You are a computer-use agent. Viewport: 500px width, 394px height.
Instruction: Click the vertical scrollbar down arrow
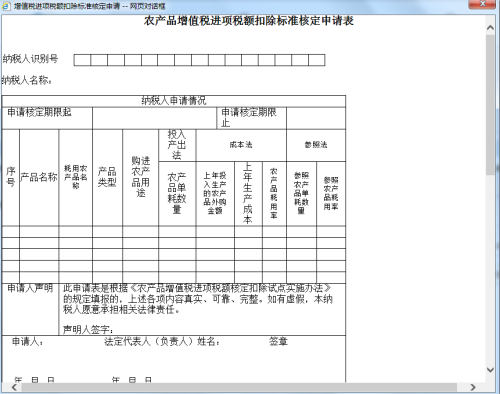pyautogui.click(x=490, y=369)
